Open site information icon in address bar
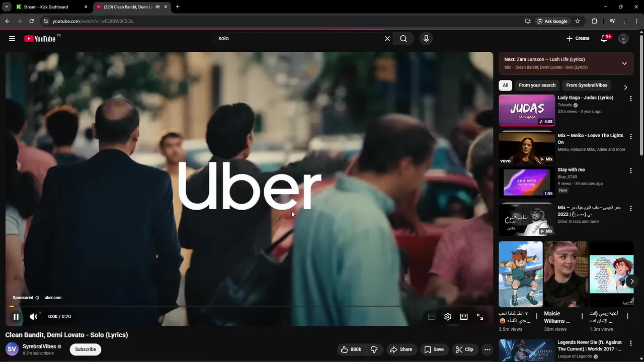The height and width of the screenshot is (362, 644). point(46,21)
